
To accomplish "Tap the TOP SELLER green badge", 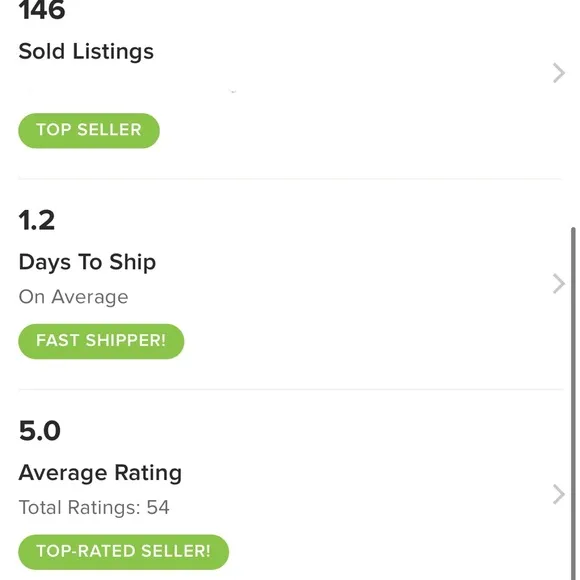I will pos(89,131).
